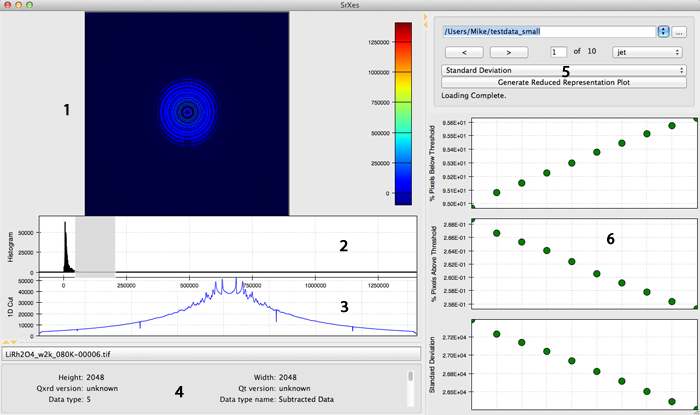Click the gray selected range in the histogram
Viewport: 700px width, 415px height.
pyautogui.click(x=95, y=247)
